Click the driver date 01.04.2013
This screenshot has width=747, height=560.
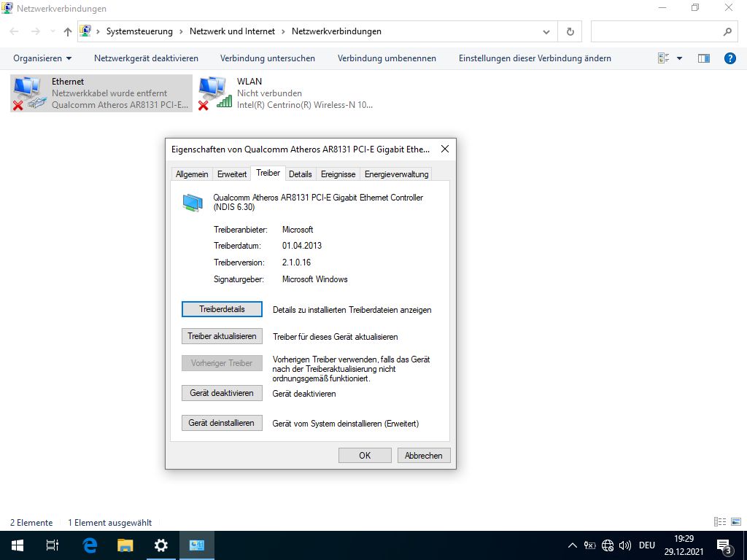[x=302, y=246]
